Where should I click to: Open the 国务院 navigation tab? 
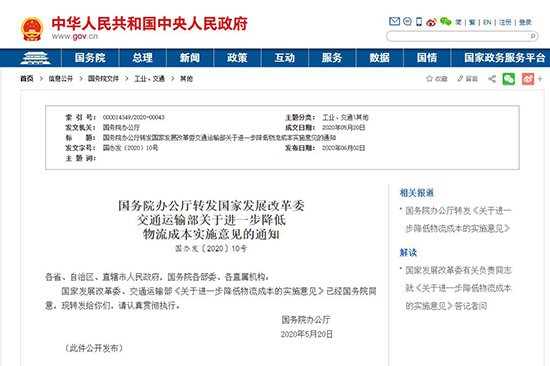pyautogui.click(x=90, y=58)
